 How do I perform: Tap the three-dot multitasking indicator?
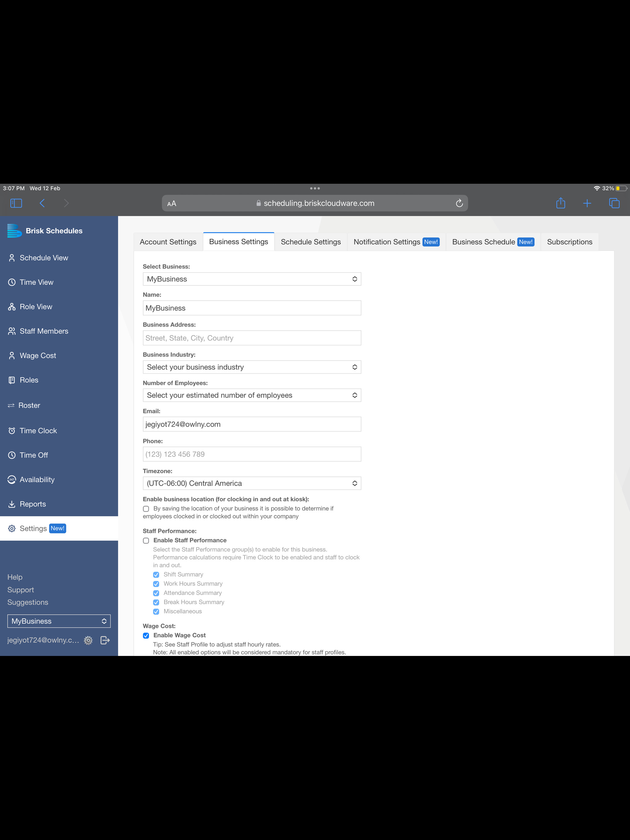(x=315, y=188)
